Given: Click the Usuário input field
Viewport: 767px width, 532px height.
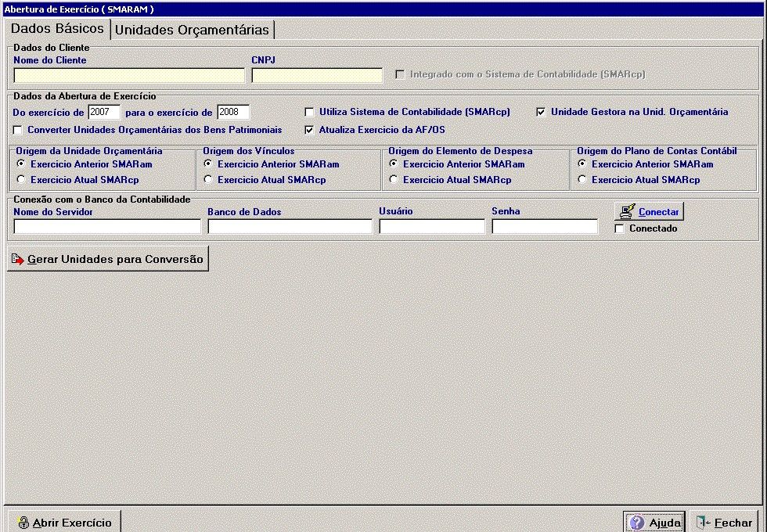Looking at the screenshot, I should (432, 226).
